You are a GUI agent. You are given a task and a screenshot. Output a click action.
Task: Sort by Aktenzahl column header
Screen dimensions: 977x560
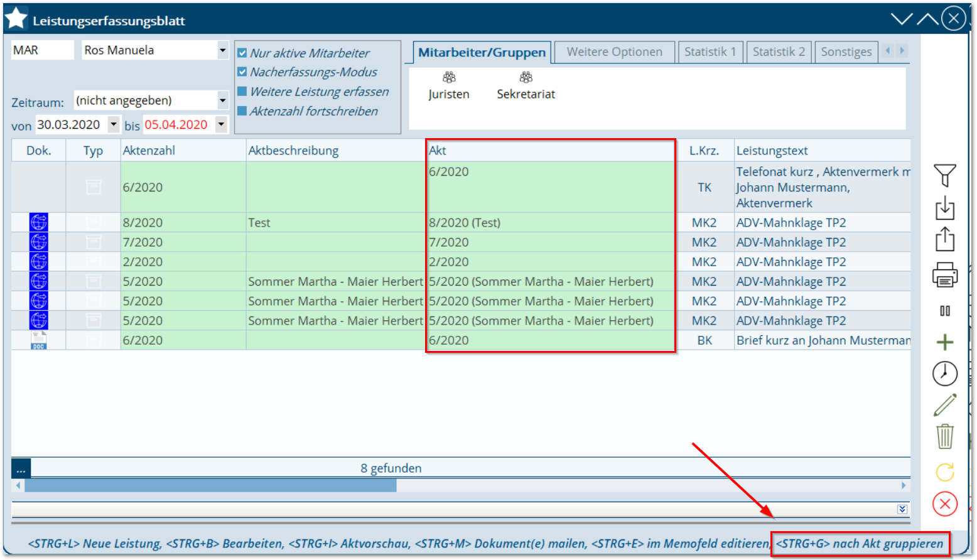[x=183, y=151]
